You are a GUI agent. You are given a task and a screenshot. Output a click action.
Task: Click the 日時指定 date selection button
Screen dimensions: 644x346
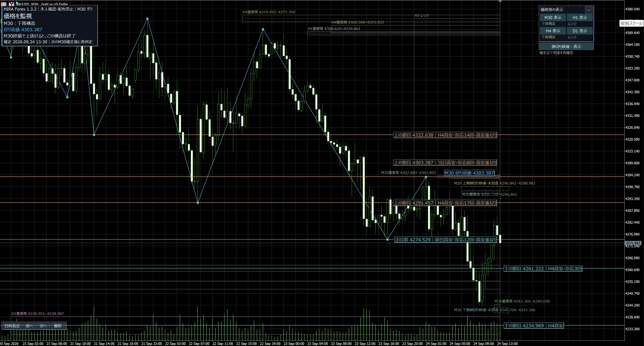[12, 326]
